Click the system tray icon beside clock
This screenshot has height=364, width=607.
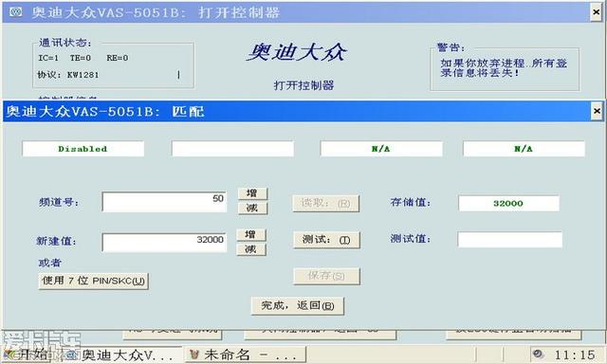538,354
